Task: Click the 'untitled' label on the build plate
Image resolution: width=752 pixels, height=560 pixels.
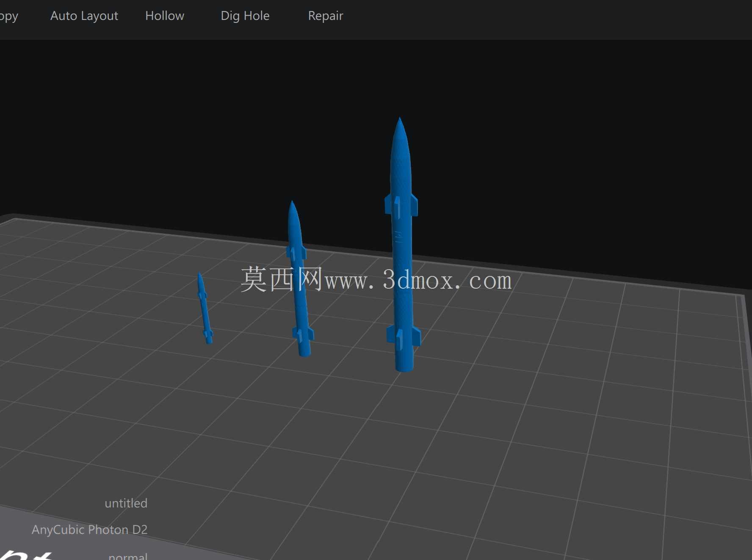Action: click(x=126, y=503)
